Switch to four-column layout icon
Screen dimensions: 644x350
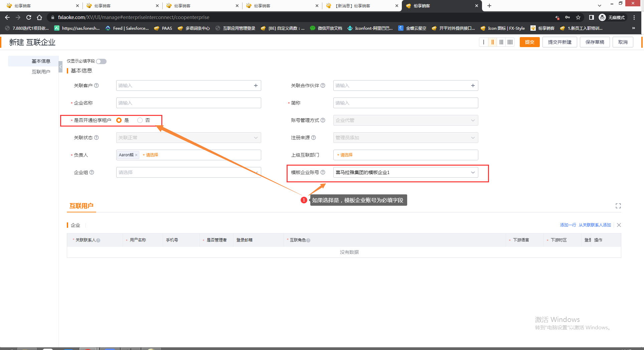[510, 42]
